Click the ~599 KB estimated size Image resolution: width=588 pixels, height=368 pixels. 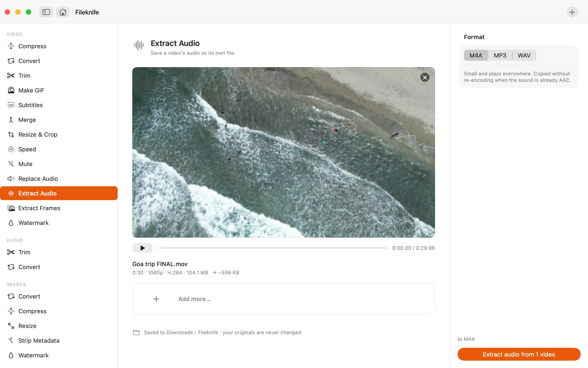(x=228, y=273)
